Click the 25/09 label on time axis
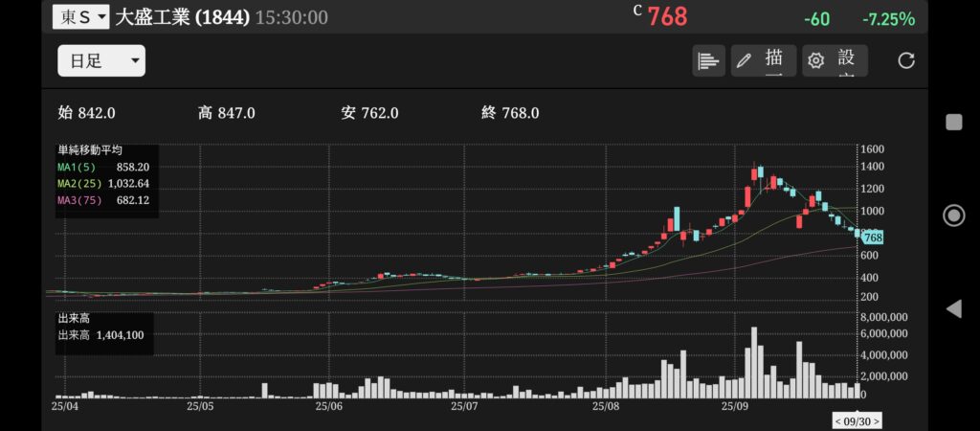 pos(735,406)
